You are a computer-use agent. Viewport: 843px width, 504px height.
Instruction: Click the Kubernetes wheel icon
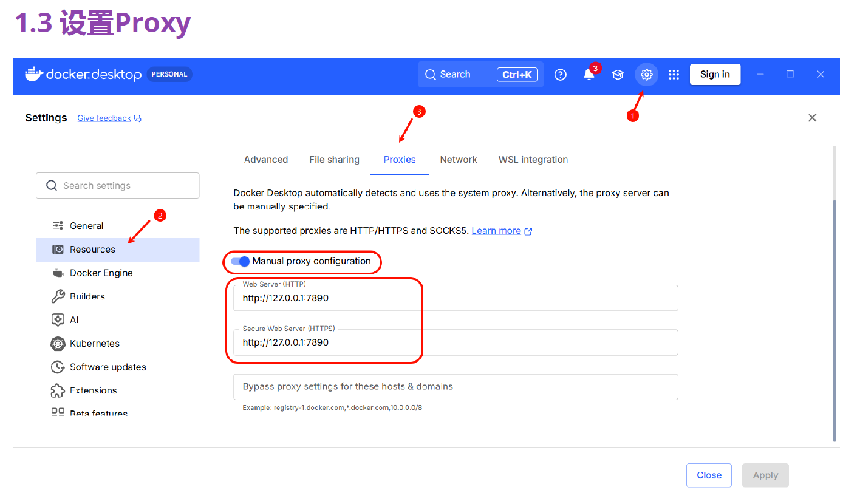point(58,344)
